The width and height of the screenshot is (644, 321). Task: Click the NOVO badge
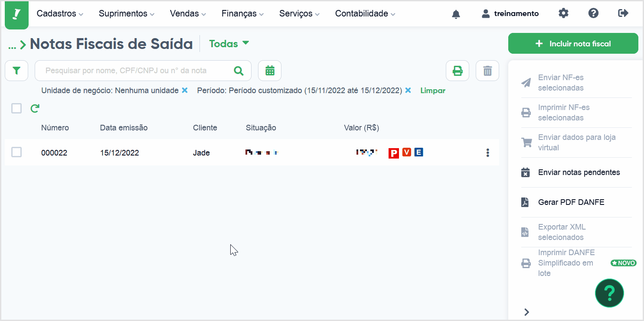624,263
